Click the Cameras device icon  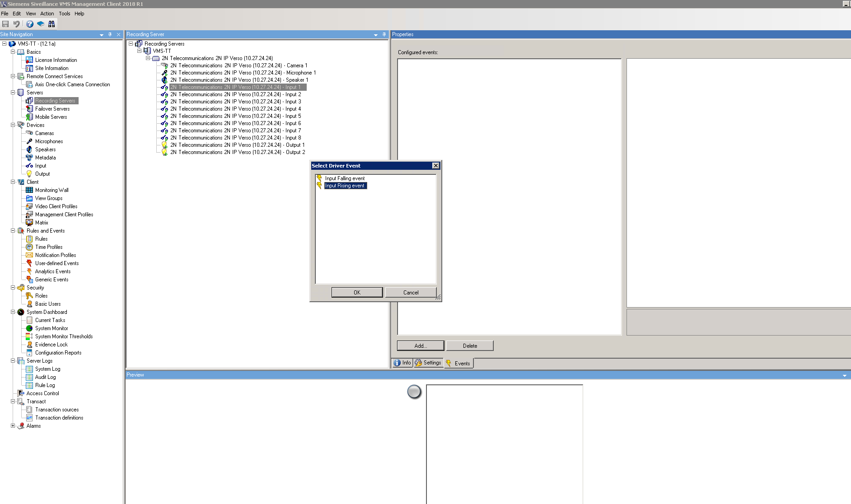pos(29,133)
